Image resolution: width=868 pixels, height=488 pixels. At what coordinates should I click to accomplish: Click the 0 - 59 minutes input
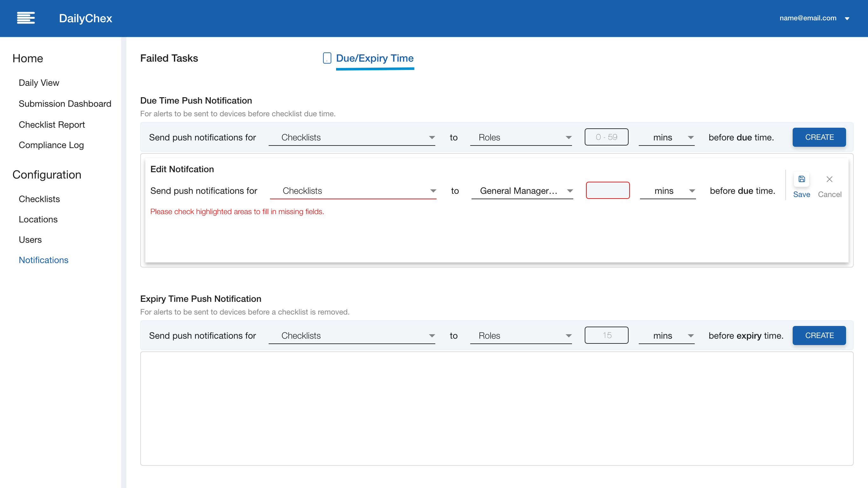(606, 137)
